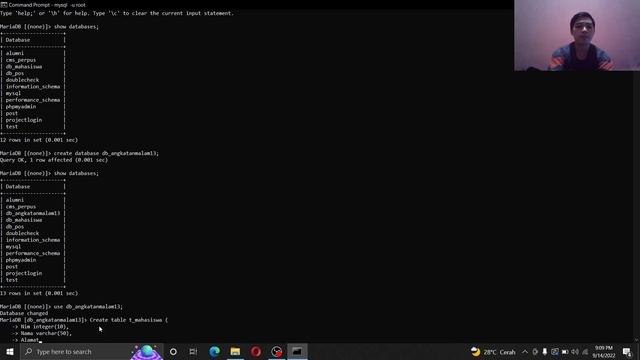The height and width of the screenshot is (360, 640).
Task: Click "post" in the 13-row database list
Action: [x=12, y=267]
